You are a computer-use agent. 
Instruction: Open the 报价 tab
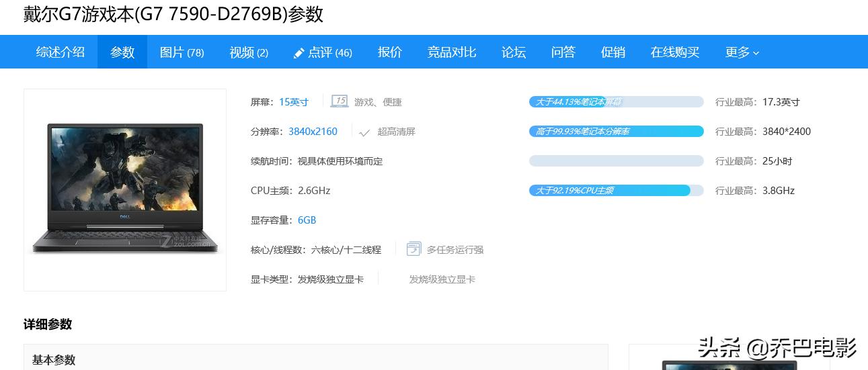[390, 52]
